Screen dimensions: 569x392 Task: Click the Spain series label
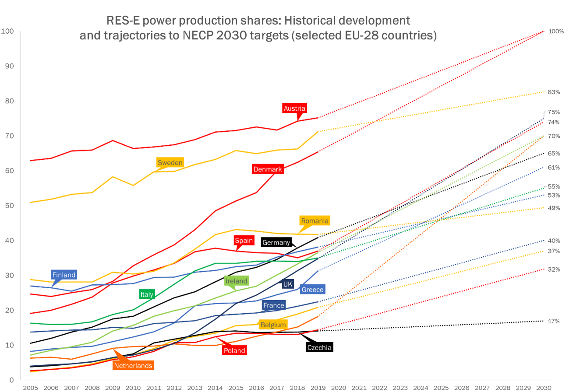pos(244,241)
